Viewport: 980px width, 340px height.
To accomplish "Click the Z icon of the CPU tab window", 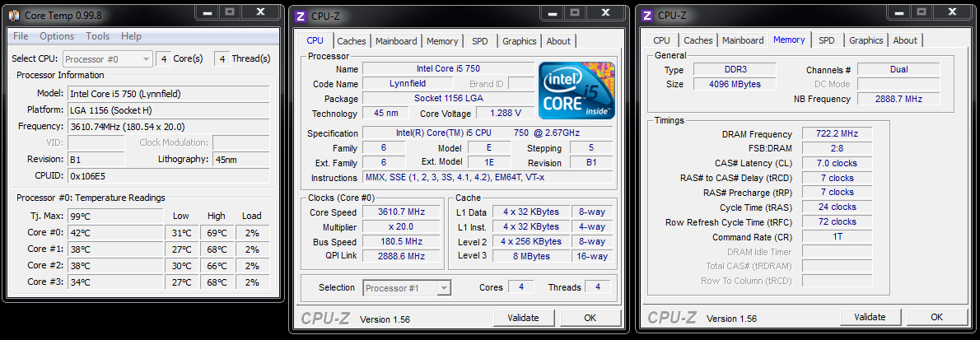I will (301, 15).
